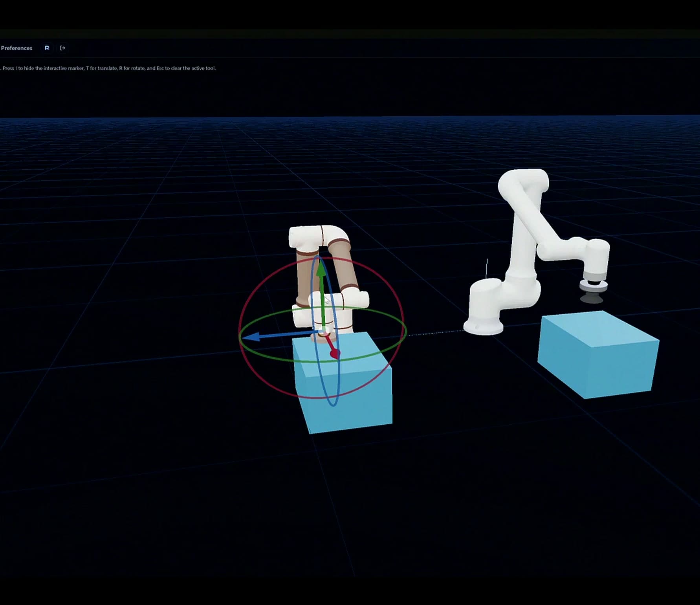Click the R profile avatar button

coord(47,48)
